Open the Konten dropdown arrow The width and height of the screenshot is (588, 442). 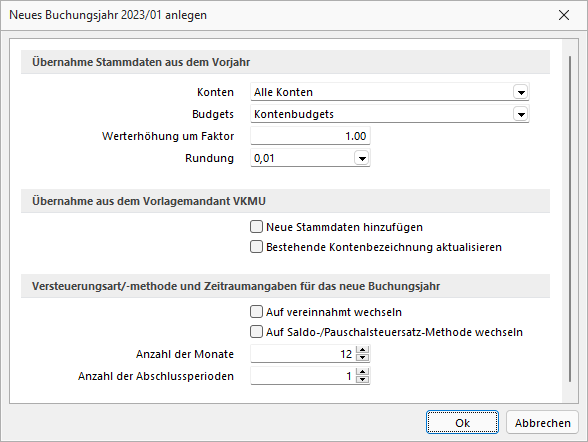click(521, 92)
